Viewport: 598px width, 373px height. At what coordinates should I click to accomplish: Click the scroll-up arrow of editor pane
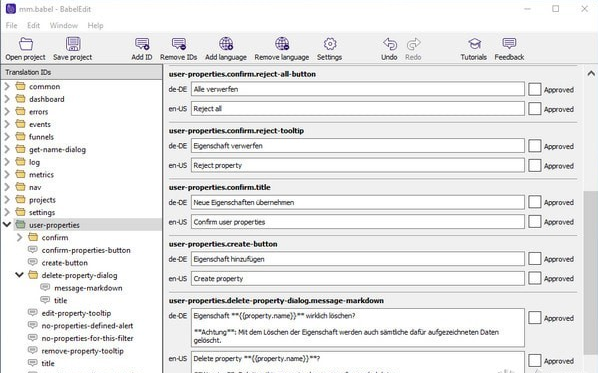[x=591, y=73]
